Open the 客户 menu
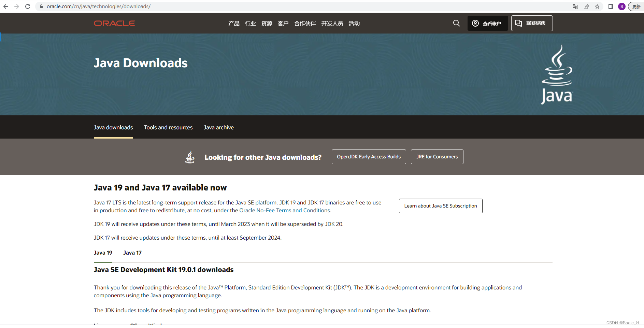644x328 pixels. (283, 23)
